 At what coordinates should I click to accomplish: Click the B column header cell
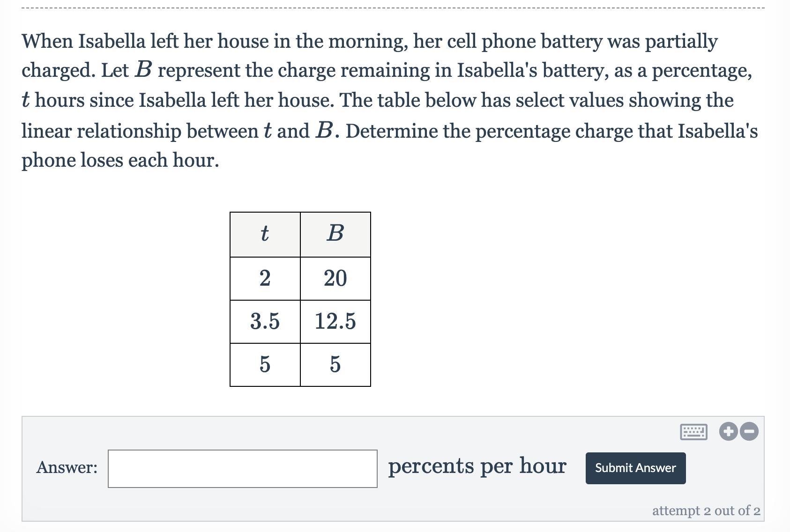(x=335, y=234)
